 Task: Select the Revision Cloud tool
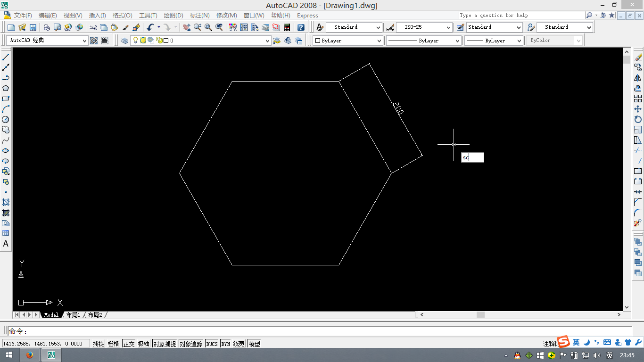coord(6,130)
